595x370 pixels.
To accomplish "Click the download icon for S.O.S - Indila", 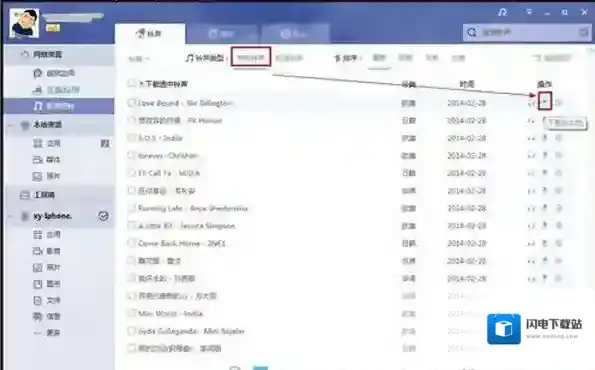I will tap(545, 138).
